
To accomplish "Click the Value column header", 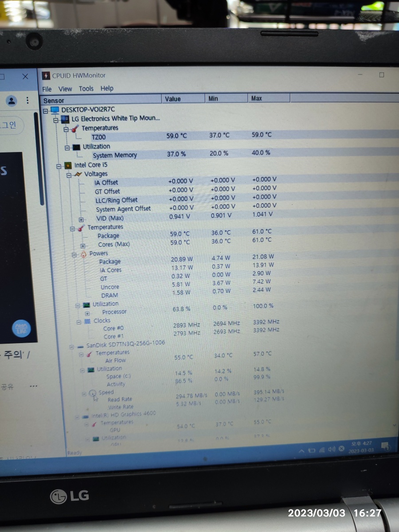I will tap(183, 99).
